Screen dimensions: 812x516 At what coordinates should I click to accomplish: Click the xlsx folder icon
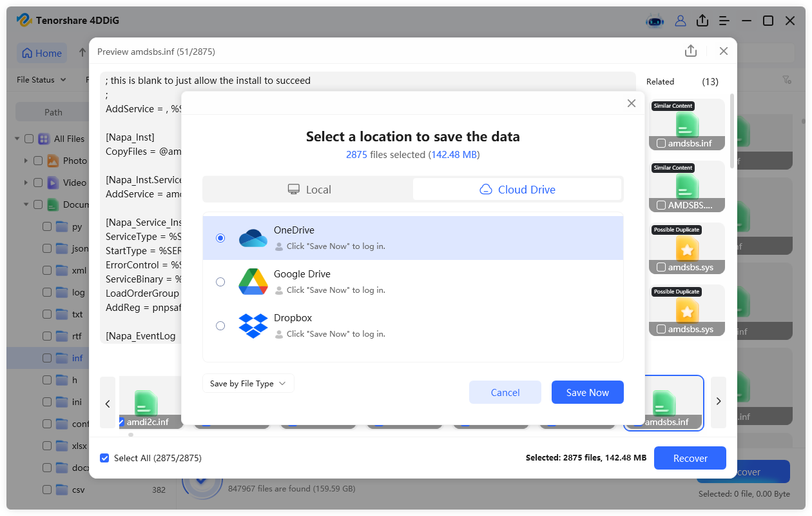click(x=62, y=446)
